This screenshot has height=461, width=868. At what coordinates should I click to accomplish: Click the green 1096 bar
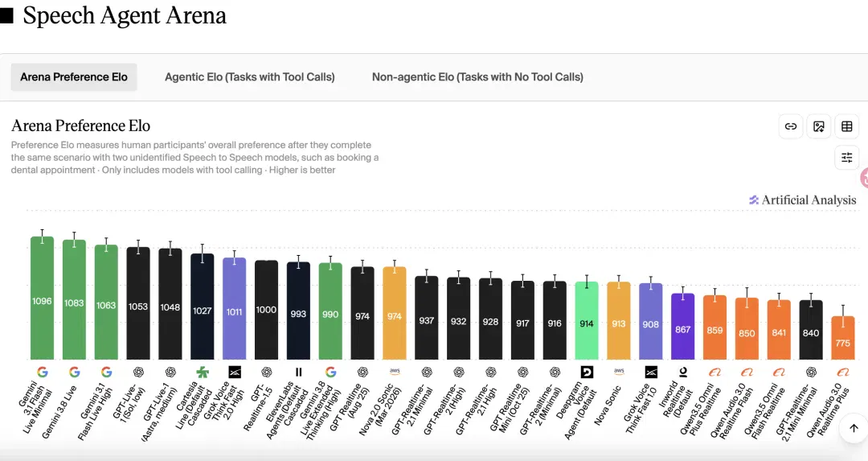coord(42,298)
